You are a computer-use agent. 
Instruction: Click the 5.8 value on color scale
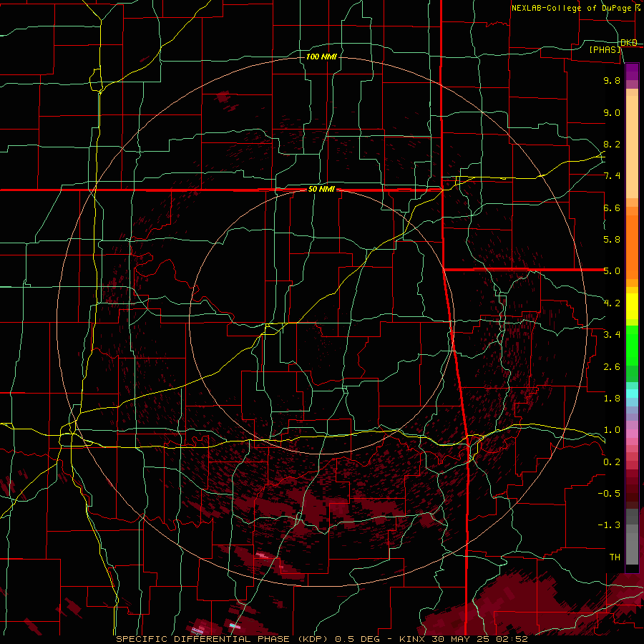click(x=612, y=240)
